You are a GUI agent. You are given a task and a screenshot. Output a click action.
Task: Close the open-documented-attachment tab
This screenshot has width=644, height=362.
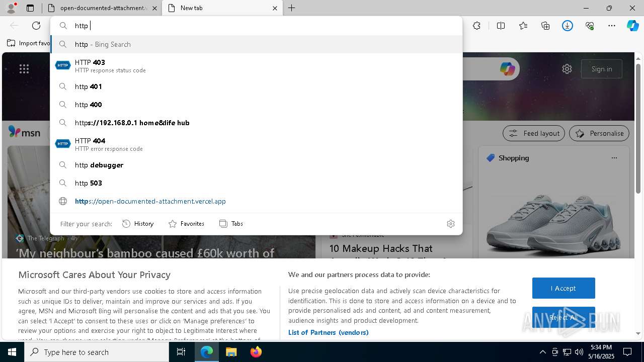pos(154,8)
